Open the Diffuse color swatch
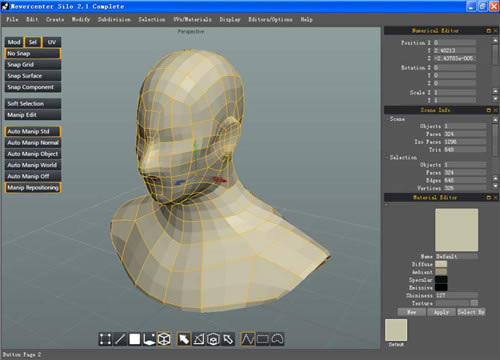 coord(441,264)
